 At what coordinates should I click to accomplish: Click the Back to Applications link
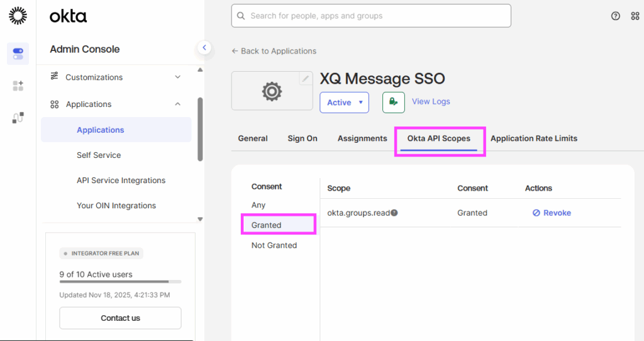pos(274,51)
